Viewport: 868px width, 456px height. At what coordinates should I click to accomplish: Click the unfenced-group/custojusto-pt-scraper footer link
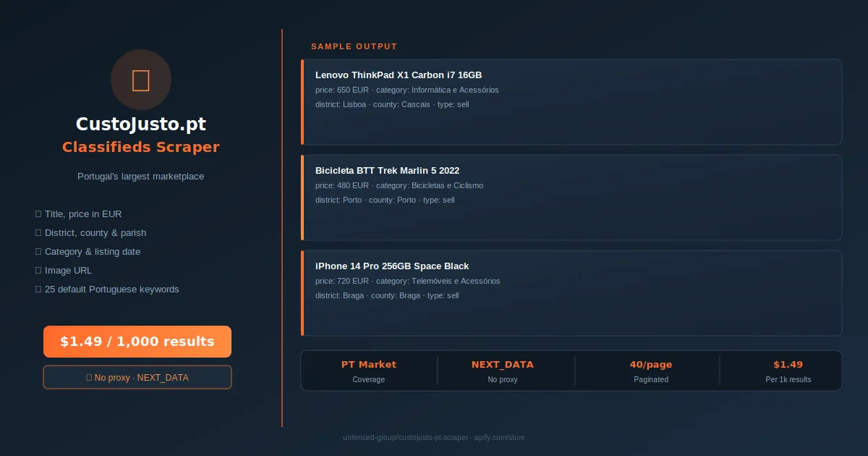(x=434, y=438)
